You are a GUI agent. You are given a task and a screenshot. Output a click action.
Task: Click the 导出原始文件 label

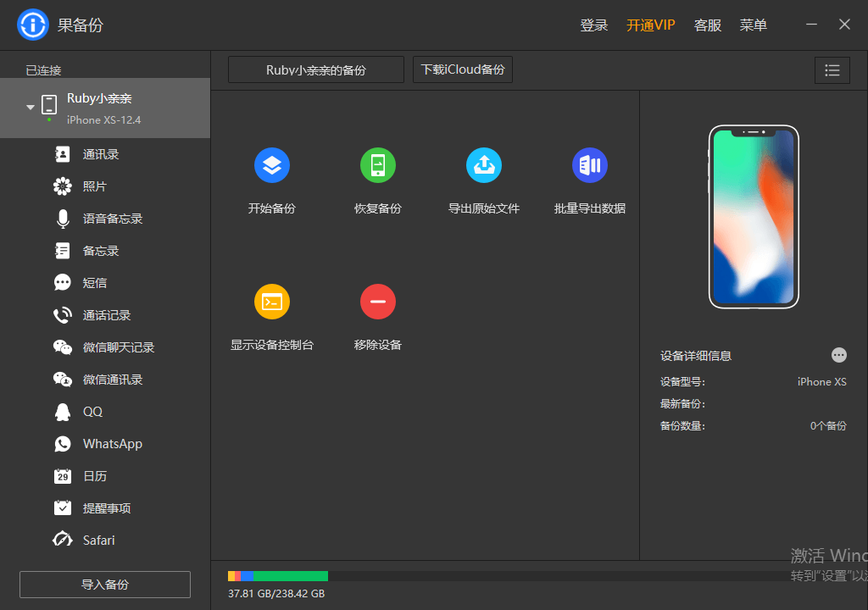pyautogui.click(x=484, y=208)
